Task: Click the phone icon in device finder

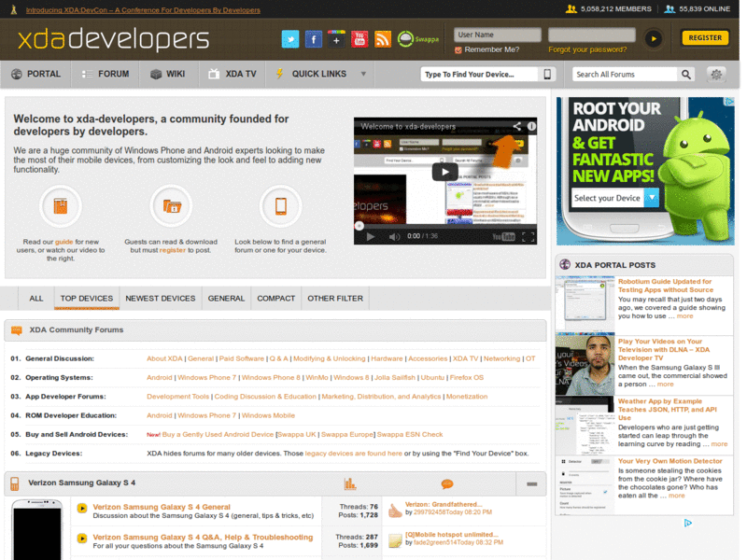Action: [x=547, y=75]
